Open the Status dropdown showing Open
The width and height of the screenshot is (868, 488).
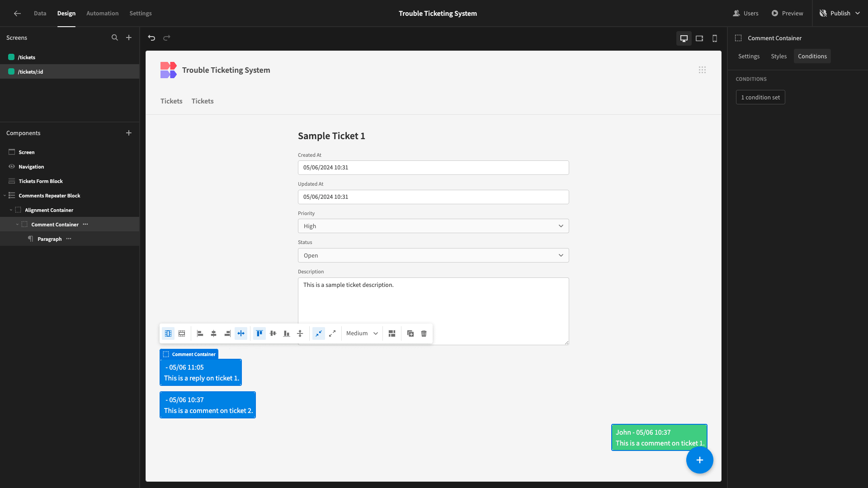pos(433,256)
